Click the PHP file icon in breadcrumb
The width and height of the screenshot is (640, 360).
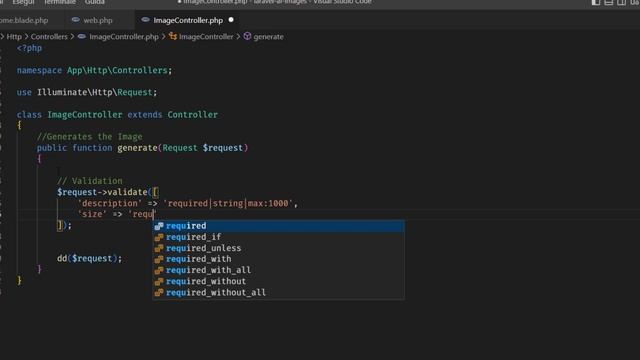[x=82, y=36]
